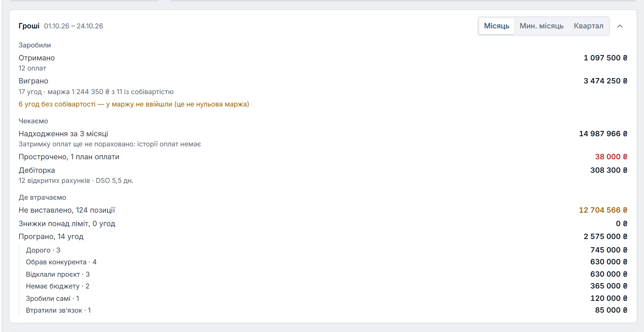Click Обрав конкурента · 4 loss reason
Image resolution: width=644 pixels, height=332 pixels.
(61, 262)
